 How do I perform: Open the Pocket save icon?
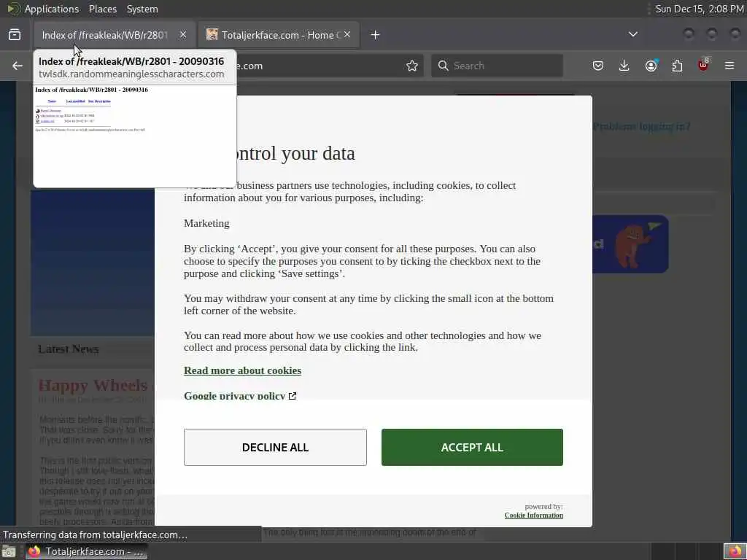tap(598, 66)
